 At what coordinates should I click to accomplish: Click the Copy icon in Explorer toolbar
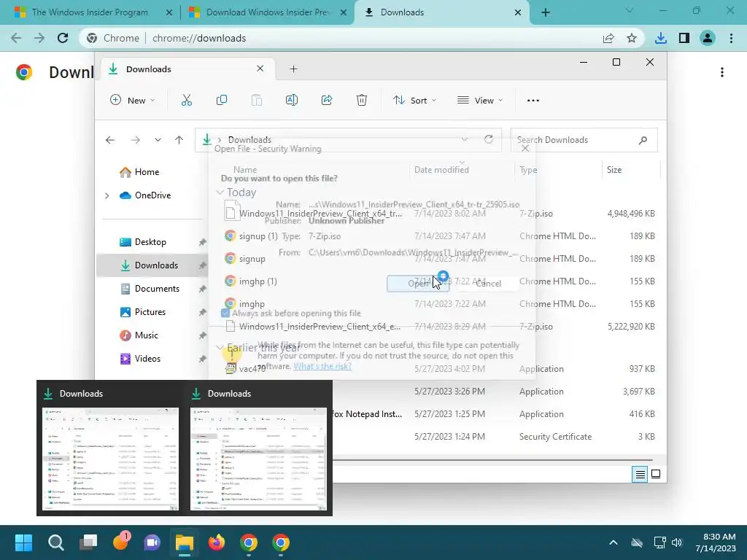(222, 101)
